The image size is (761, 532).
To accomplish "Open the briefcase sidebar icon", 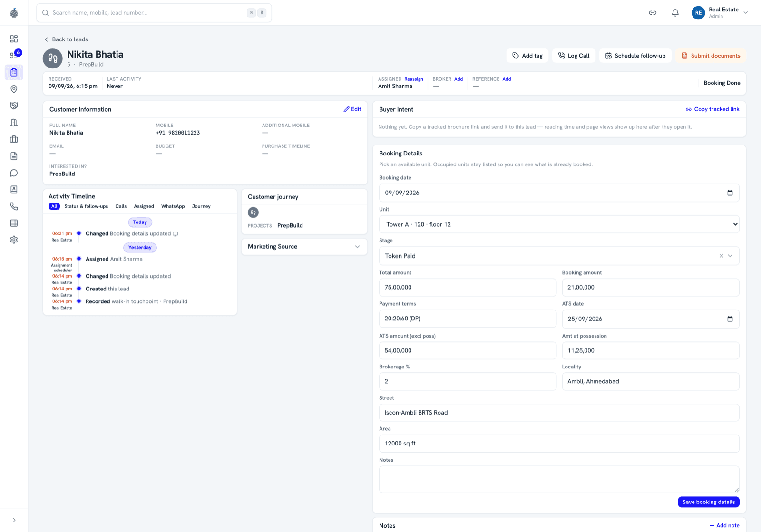I will coord(14,139).
